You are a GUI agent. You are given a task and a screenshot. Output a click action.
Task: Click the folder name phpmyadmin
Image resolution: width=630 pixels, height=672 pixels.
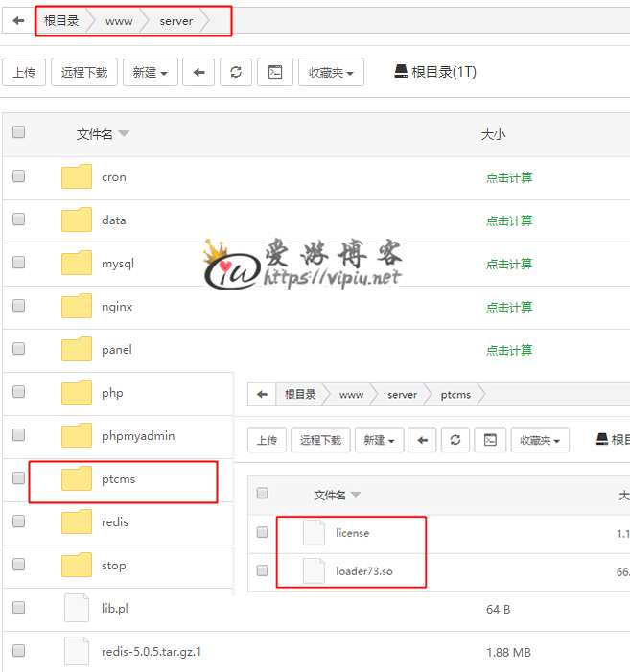tap(138, 436)
